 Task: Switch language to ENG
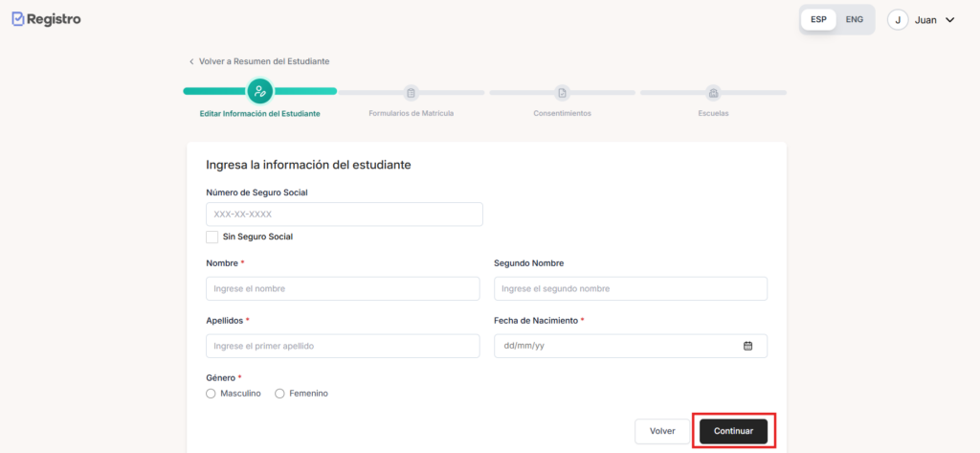[x=855, y=20]
